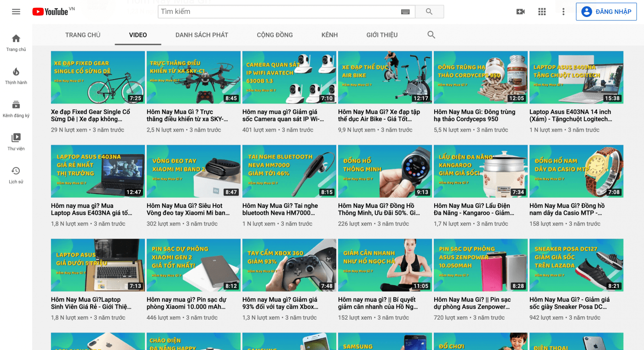Open the Tay cầm Xbox 360 thumbnail
The height and width of the screenshot is (350, 644).
click(289, 265)
